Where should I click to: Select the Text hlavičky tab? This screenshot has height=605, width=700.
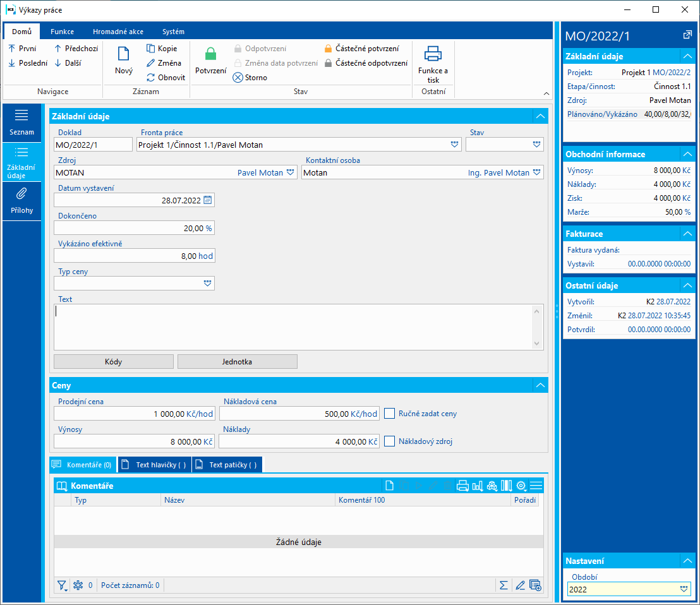tap(155, 465)
